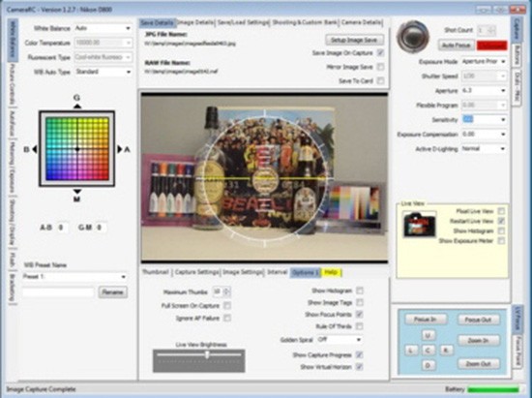
Task: Click the Auto Focus button
Action: pos(456,46)
